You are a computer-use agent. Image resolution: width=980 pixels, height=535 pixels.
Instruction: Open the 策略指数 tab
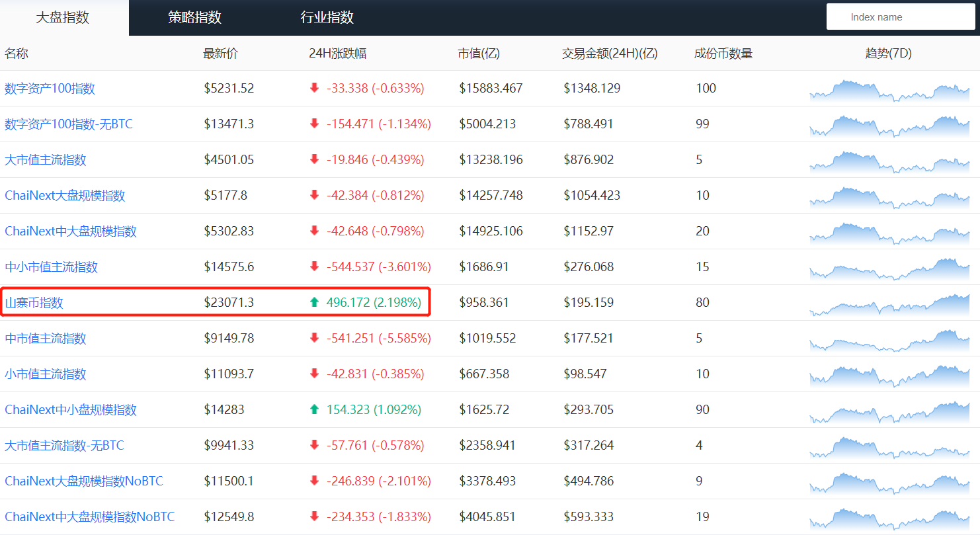coord(194,17)
